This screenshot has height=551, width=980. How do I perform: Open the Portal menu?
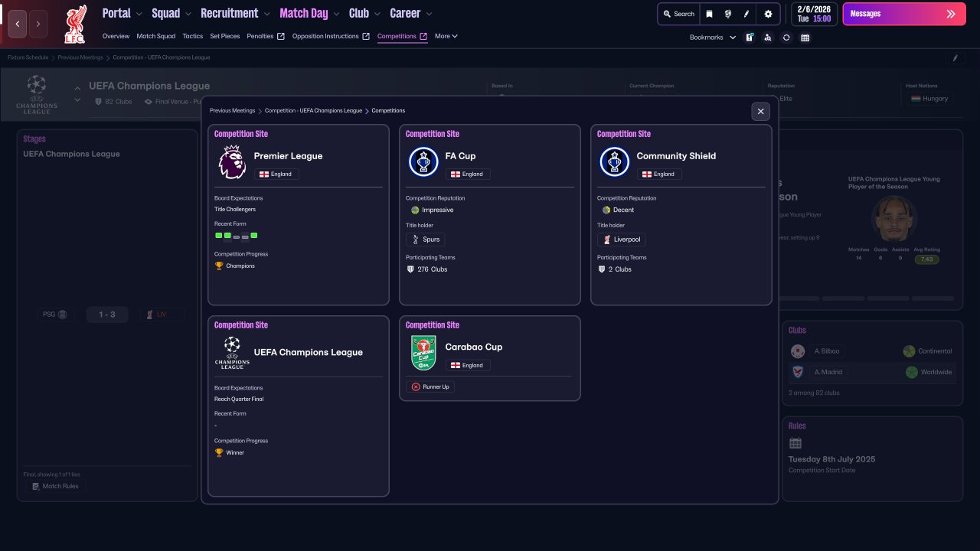click(116, 13)
